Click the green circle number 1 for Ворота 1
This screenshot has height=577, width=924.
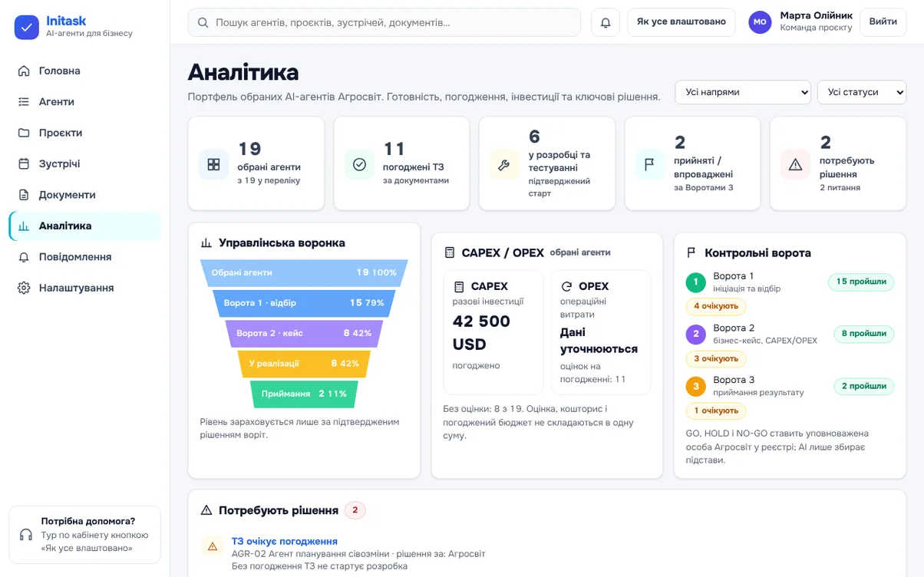[x=696, y=282]
